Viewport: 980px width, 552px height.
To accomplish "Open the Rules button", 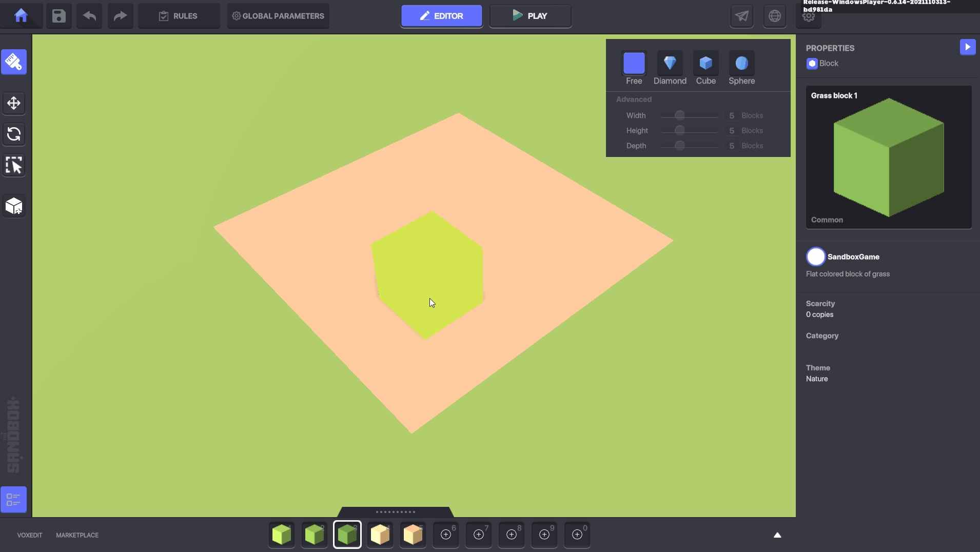I will coord(179,16).
